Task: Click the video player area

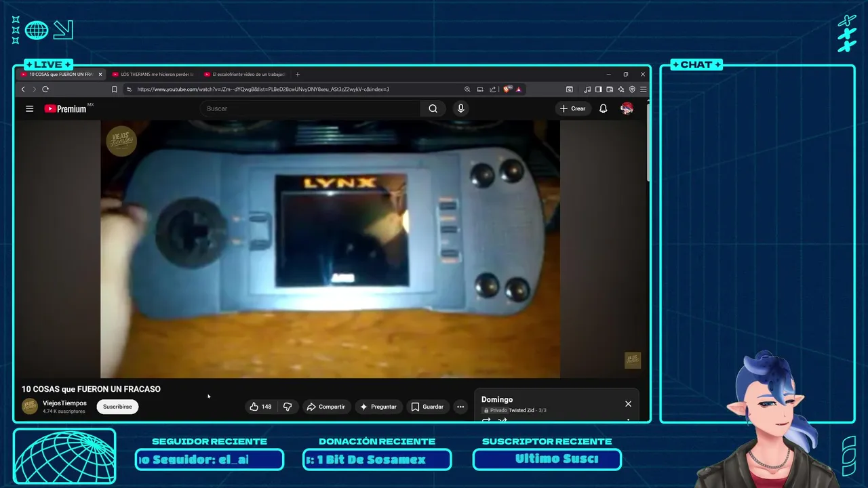Action: click(x=330, y=249)
